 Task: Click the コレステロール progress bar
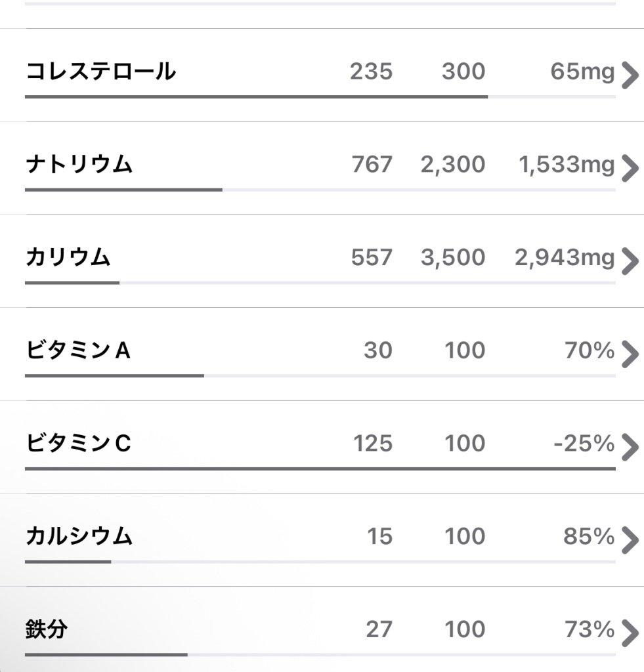coord(320,97)
